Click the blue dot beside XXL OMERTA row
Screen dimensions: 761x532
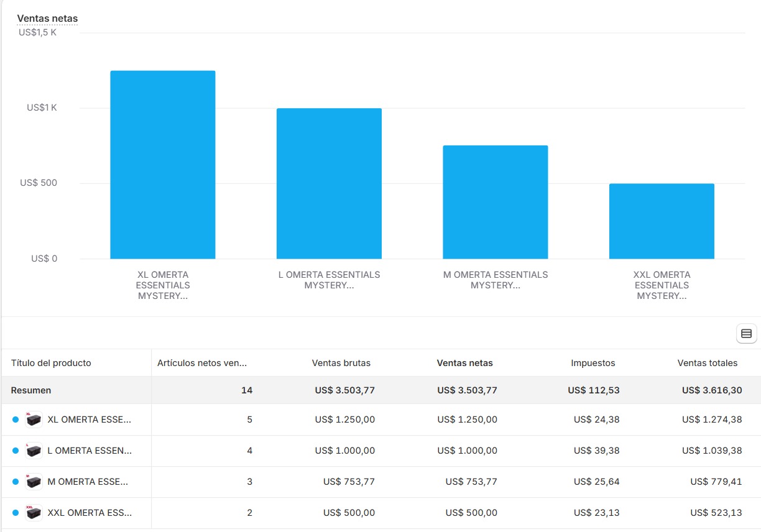[16, 513]
